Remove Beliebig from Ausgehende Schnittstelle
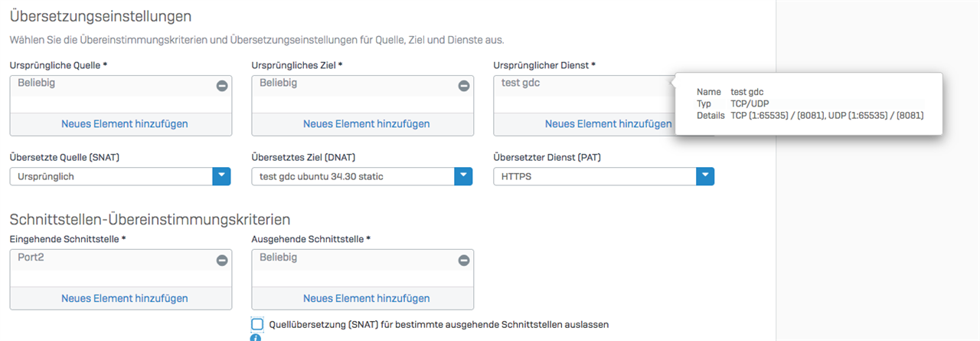 click(x=463, y=261)
